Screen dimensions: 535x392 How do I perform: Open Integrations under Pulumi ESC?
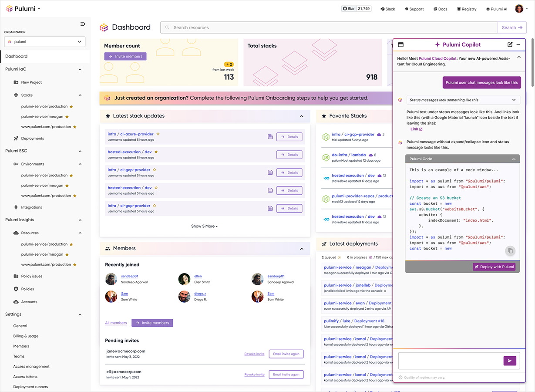(32, 207)
